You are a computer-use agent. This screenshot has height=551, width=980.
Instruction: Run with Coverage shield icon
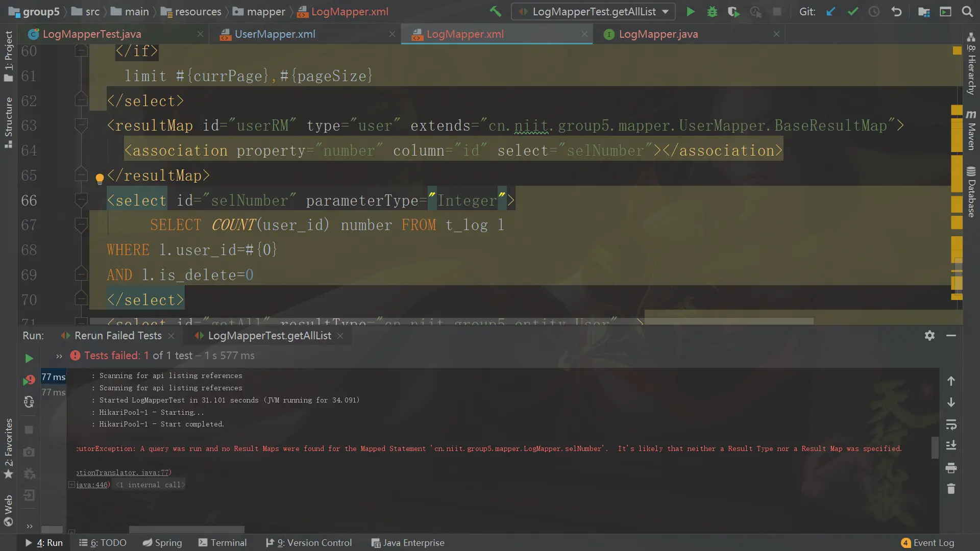[733, 11]
